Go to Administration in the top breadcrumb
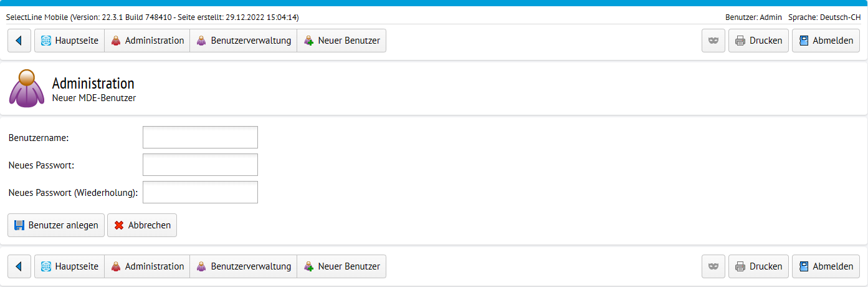Image resolution: width=868 pixels, height=287 pixels. (147, 41)
